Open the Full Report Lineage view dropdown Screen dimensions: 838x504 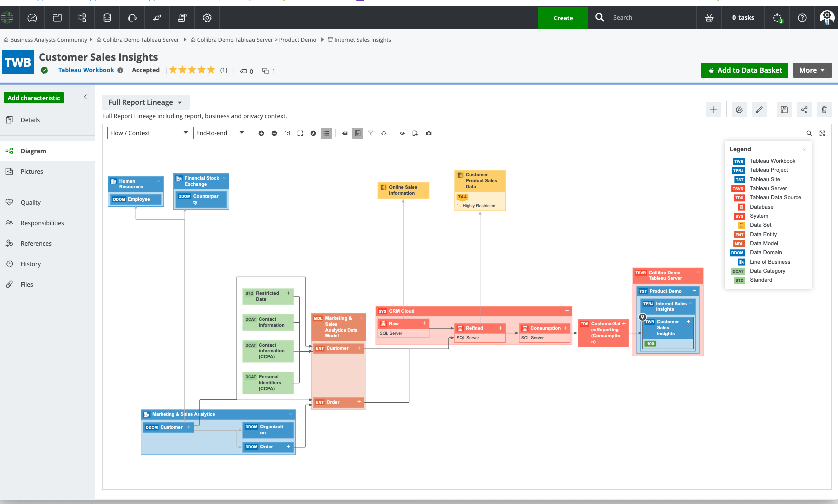(146, 102)
